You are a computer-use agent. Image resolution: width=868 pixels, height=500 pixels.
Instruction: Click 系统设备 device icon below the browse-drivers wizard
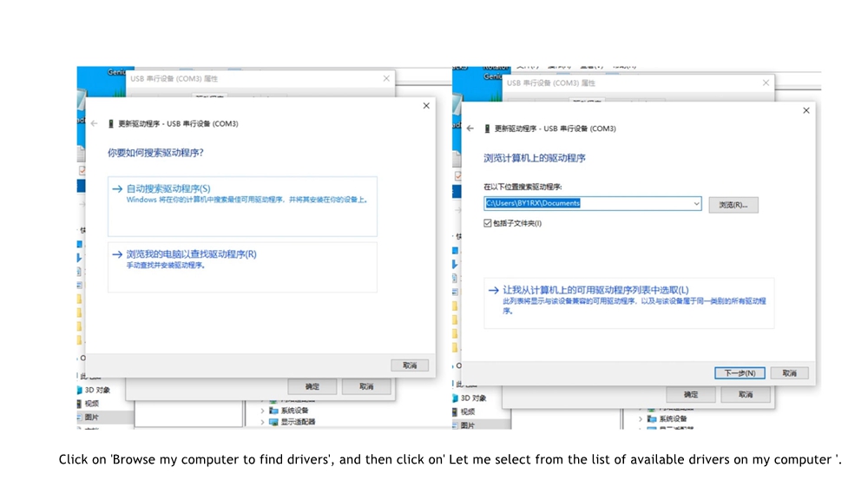pyautogui.click(x=651, y=418)
